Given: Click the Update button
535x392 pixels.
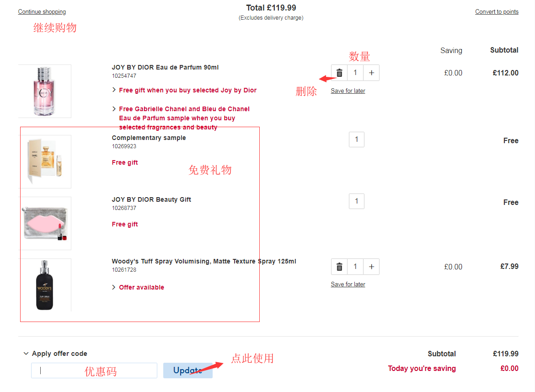Looking at the screenshot, I should click(x=187, y=371).
